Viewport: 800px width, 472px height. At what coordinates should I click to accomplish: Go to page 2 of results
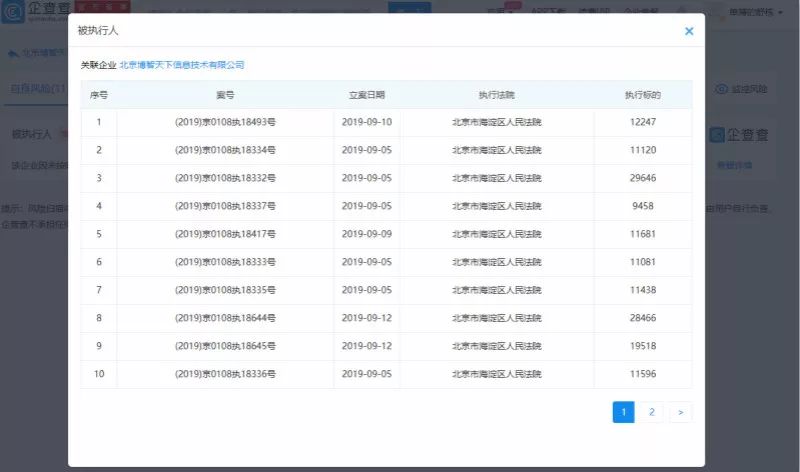pyautogui.click(x=652, y=412)
